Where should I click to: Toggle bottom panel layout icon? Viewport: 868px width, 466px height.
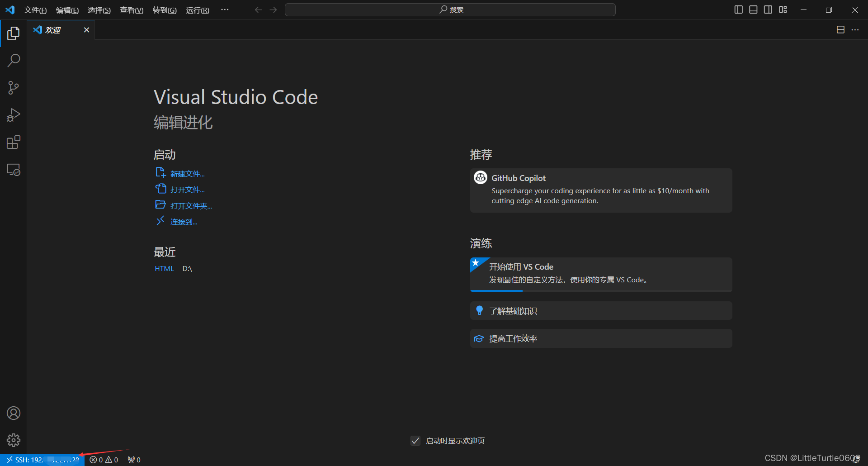[753, 10]
